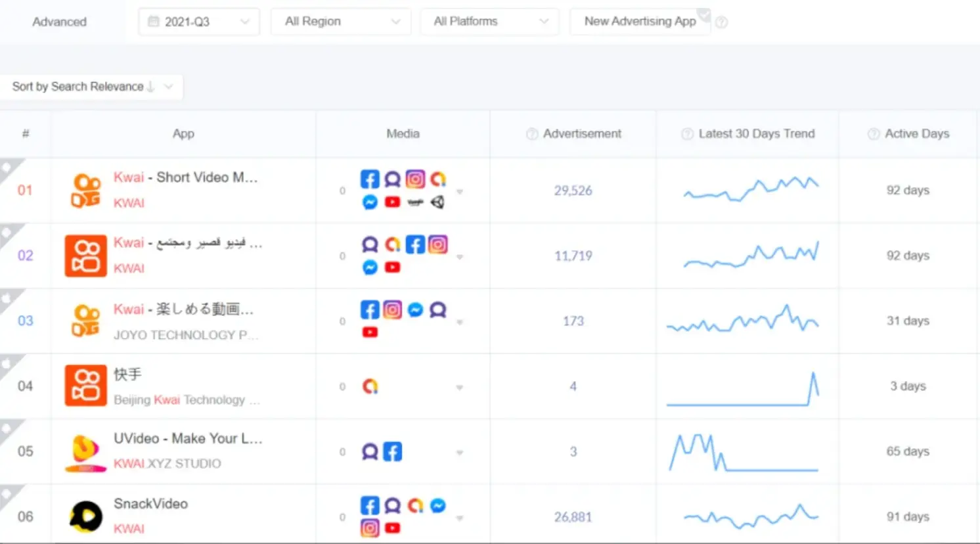This screenshot has height=544, width=980.
Task: Open the SnackVideo app logo
Action: [x=85, y=516]
